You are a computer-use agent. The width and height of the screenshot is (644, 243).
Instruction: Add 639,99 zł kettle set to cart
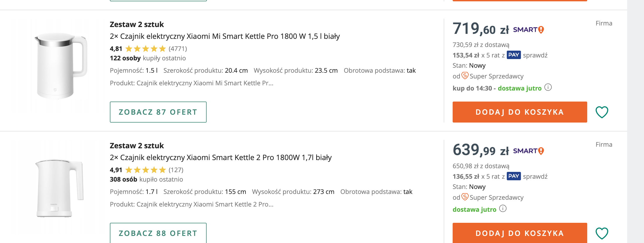(520, 233)
